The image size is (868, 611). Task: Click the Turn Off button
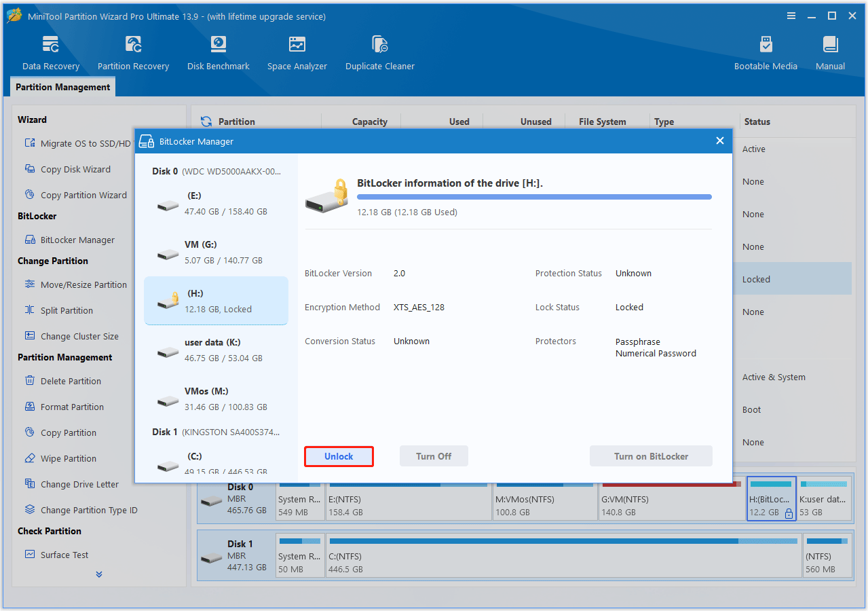(434, 456)
